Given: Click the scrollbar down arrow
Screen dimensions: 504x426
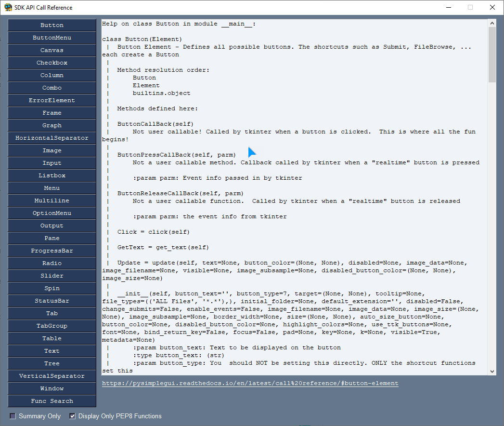Looking at the screenshot, I should coord(492,372).
